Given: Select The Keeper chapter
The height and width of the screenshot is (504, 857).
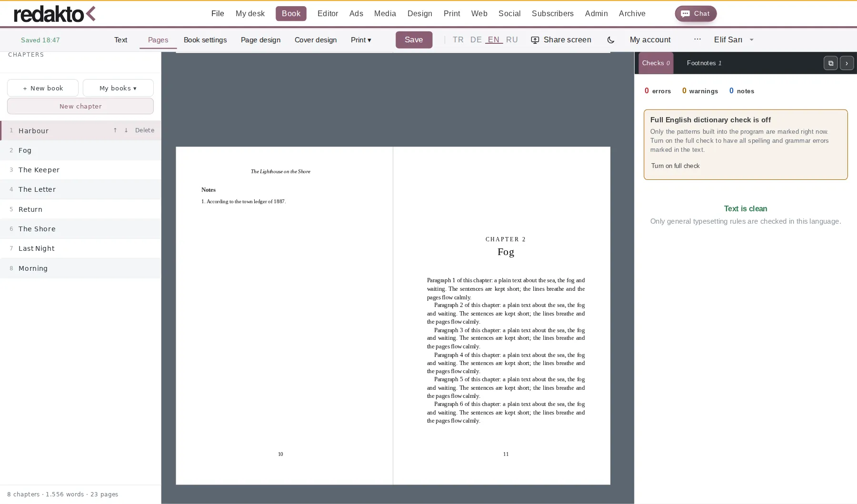Looking at the screenshot, I should click(x=80, y=170).
